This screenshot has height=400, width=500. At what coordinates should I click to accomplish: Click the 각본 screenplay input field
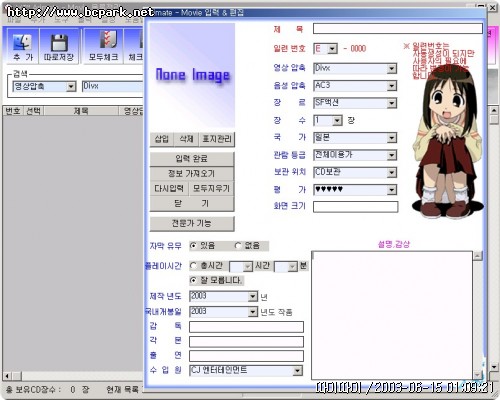tap(246, 342)
